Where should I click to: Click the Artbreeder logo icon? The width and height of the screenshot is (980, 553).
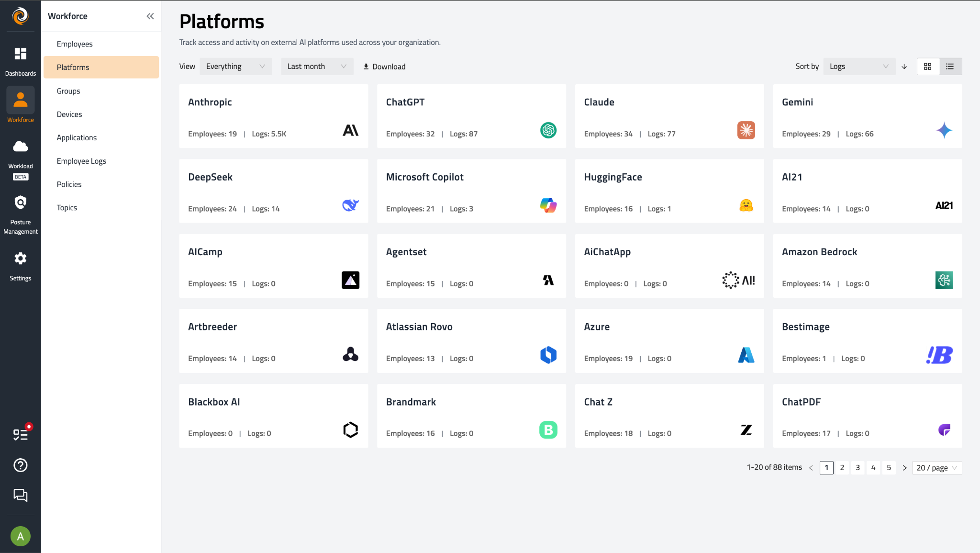[x=351, y=355]
